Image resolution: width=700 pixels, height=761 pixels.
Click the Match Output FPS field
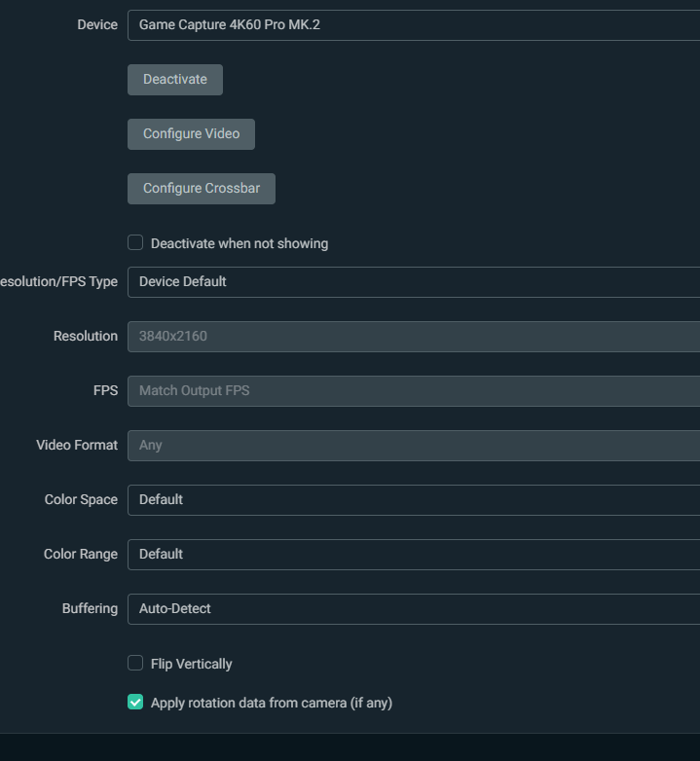pos(414,391)
